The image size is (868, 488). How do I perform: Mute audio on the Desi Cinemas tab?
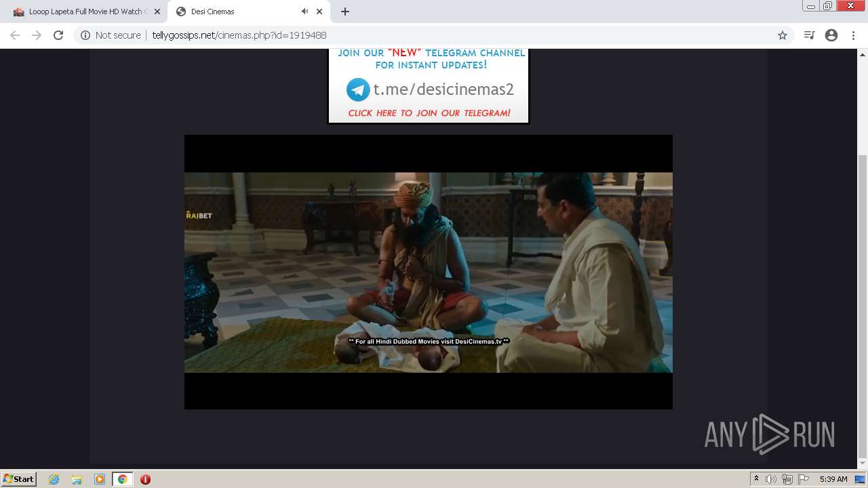[x=304, y=12]
